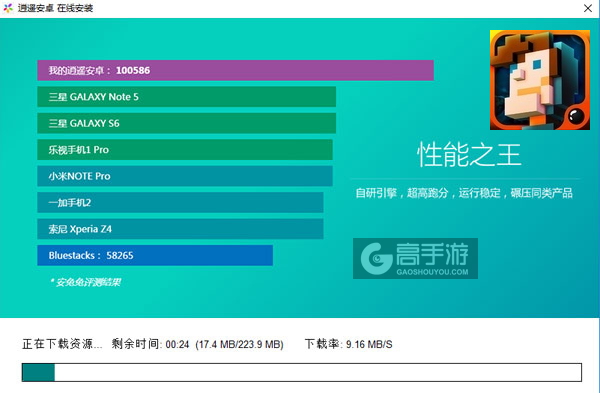Select the 乐视手机1 Pro bar

185,150
